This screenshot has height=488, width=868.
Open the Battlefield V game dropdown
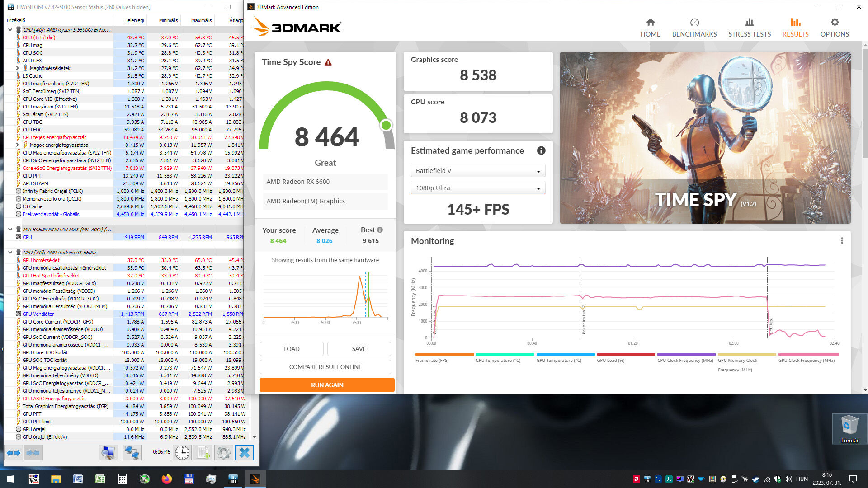pos(478,170)
